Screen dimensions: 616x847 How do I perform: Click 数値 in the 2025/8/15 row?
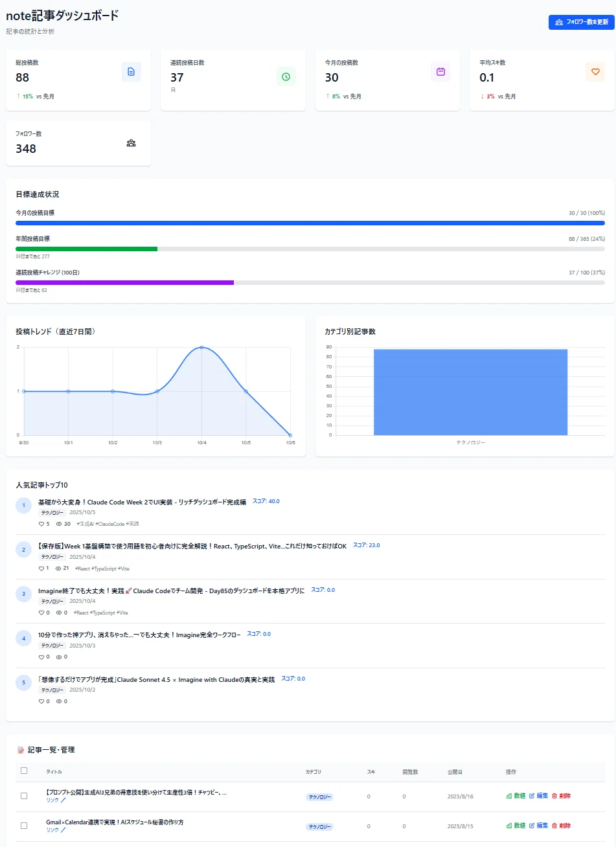coord(516,826)
